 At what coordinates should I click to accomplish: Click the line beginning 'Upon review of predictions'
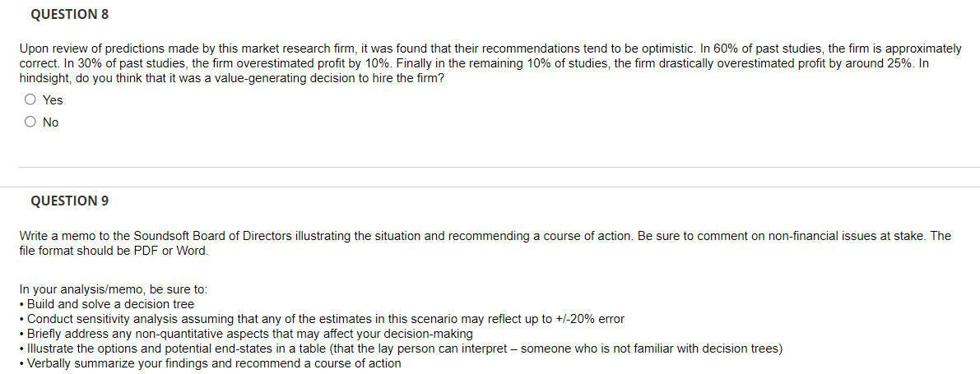point(490,48)
